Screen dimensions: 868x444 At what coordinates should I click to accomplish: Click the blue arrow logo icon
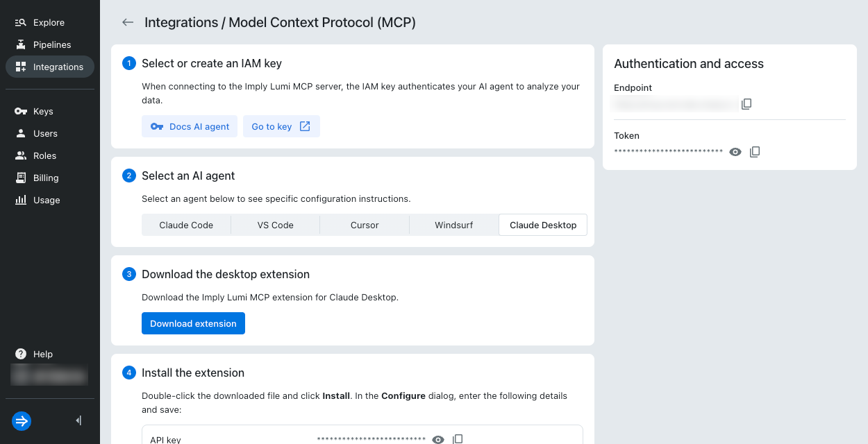pos(22,420)
